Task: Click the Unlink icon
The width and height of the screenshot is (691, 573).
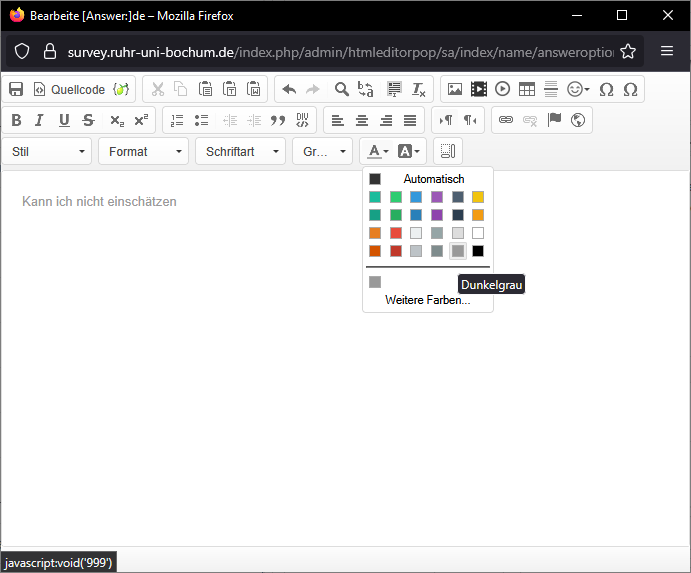Action: point(530,120)
